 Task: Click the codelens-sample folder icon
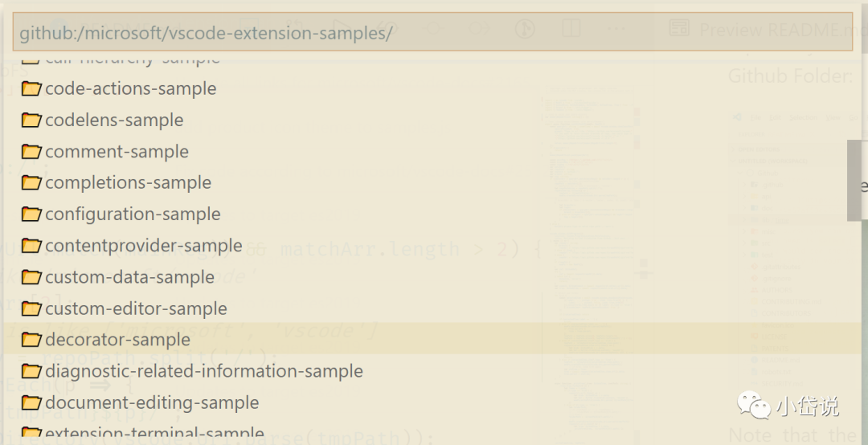click(x=31, y=120)
